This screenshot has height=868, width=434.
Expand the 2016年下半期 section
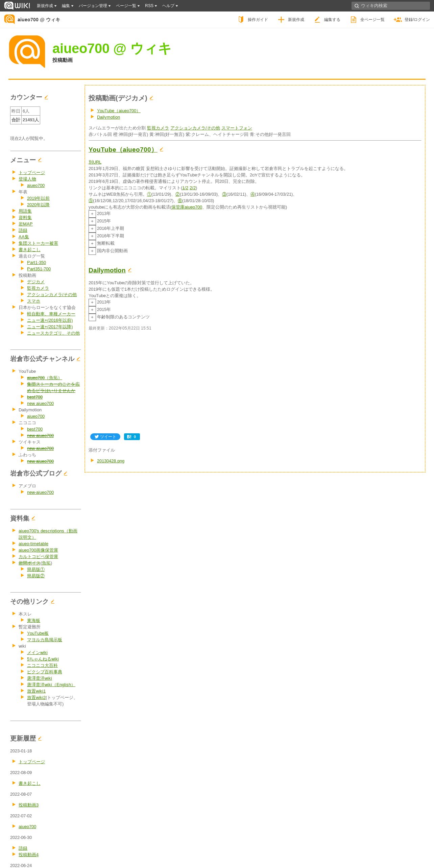coord(92,236)
